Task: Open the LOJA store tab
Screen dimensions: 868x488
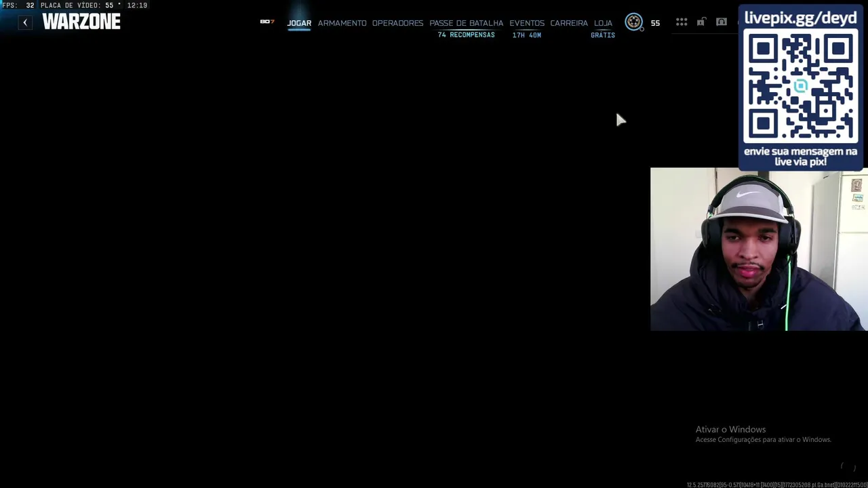Action: pyautogui.click(x=603, y=23)
